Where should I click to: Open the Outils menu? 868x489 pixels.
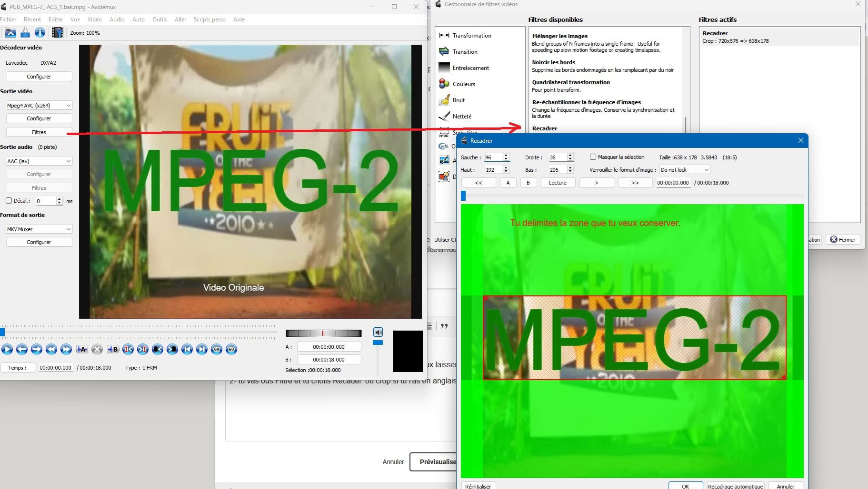[160, 20]
